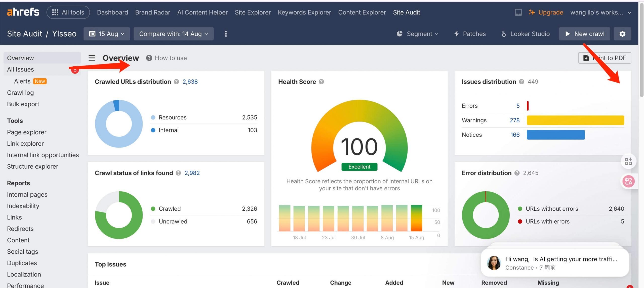Open the floating grid widgets icon

pyautogui.click(x=628, y=161)
